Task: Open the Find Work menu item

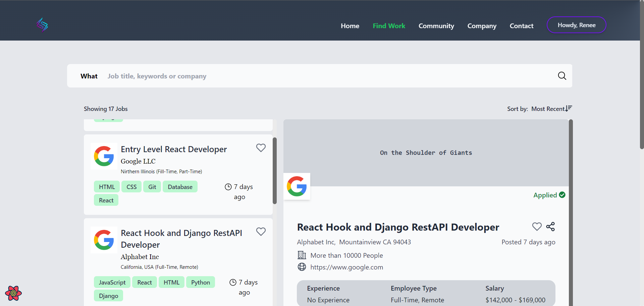Action: (389, 26)
